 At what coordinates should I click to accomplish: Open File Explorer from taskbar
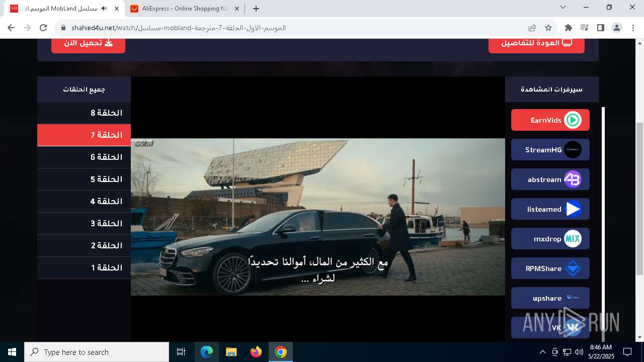(x=231, y=352)
